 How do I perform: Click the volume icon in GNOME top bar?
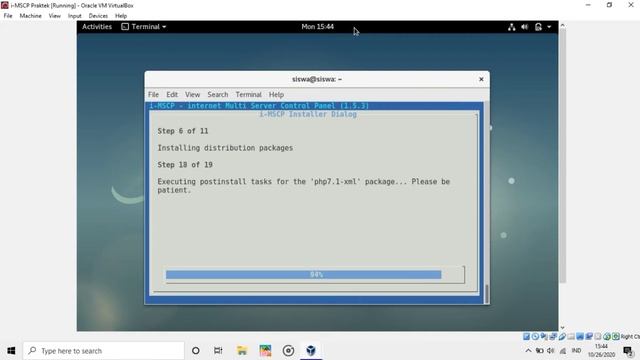pyautogui.click(x=524, y=27)
